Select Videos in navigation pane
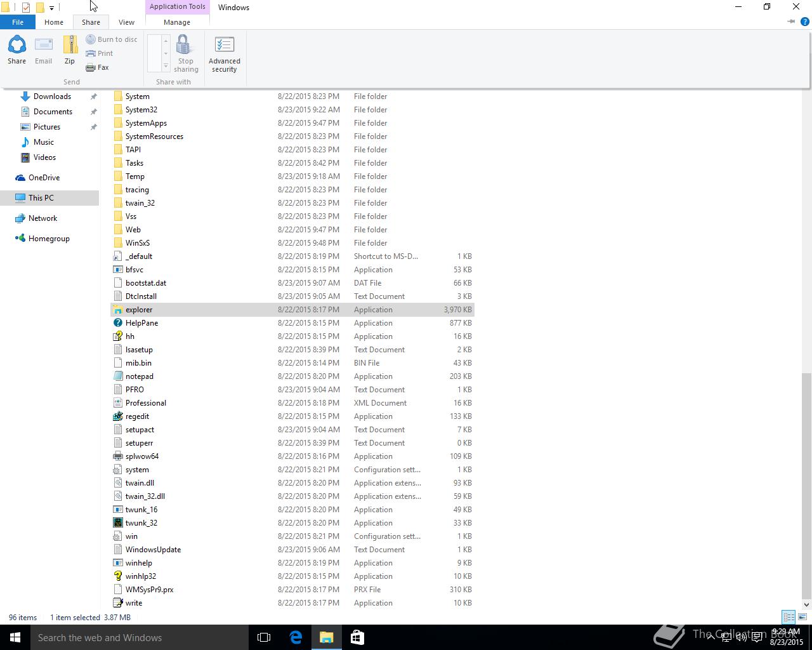Screen dimensions: 812x650 [x=44, y=157]
